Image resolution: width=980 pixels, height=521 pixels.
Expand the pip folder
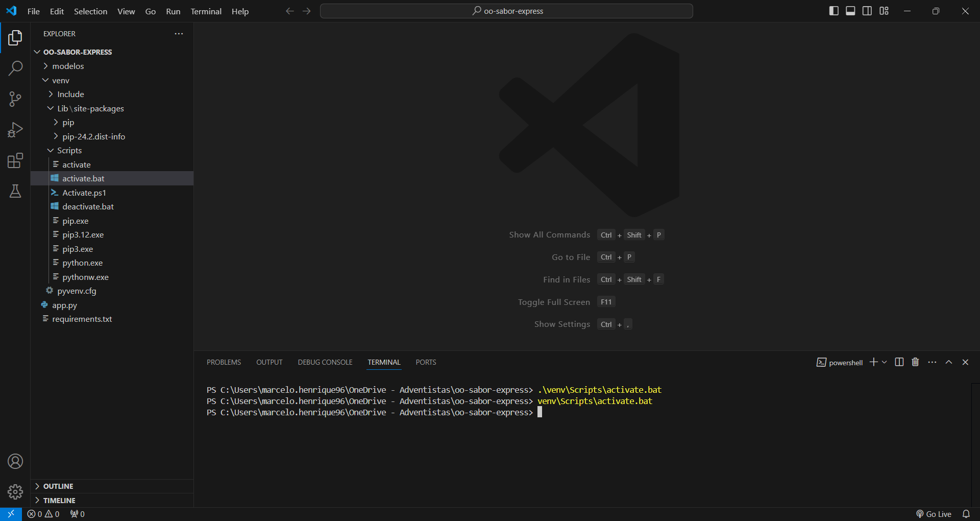pyautogui.click(x=112, y=122)
